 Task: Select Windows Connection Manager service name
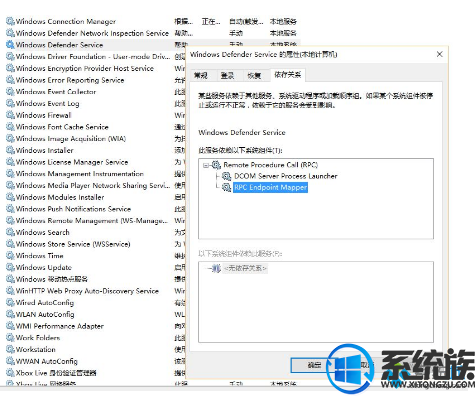[x=66, y=21]
